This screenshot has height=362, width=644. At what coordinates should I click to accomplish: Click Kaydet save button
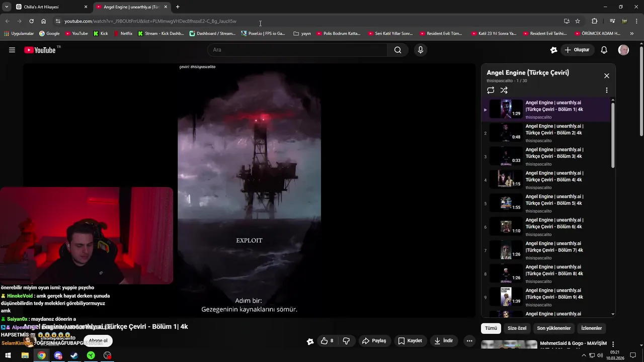tap(410, 341)
